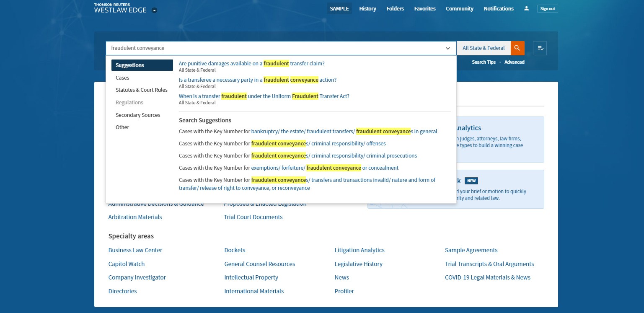
Task: Open News specialty link
Action: [x=341, y=277]
